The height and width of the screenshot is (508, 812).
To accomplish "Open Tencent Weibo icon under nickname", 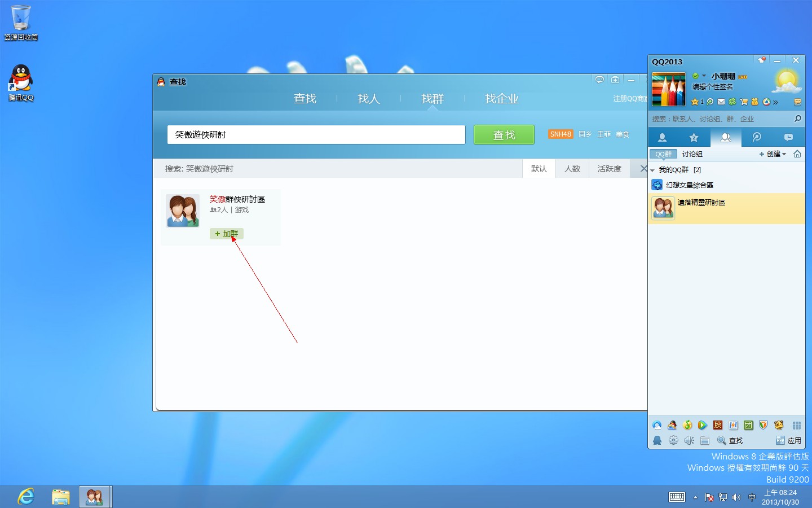I will [710, 102].
